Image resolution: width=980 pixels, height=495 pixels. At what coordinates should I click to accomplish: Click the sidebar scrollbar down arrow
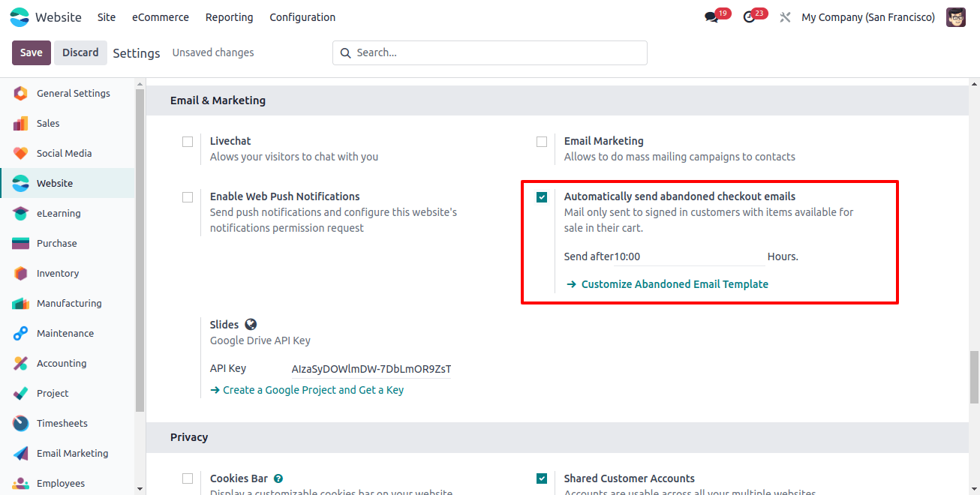pos(140,487)
